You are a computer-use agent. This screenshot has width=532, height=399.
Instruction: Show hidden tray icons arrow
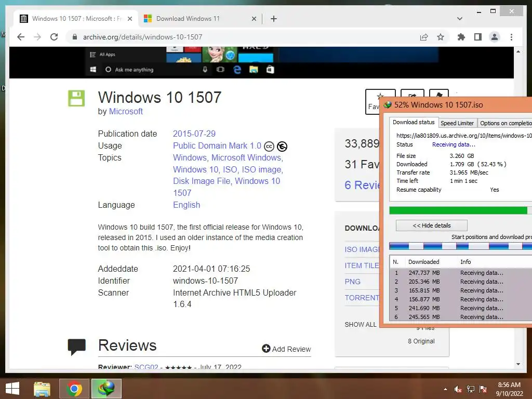[445, 389]
